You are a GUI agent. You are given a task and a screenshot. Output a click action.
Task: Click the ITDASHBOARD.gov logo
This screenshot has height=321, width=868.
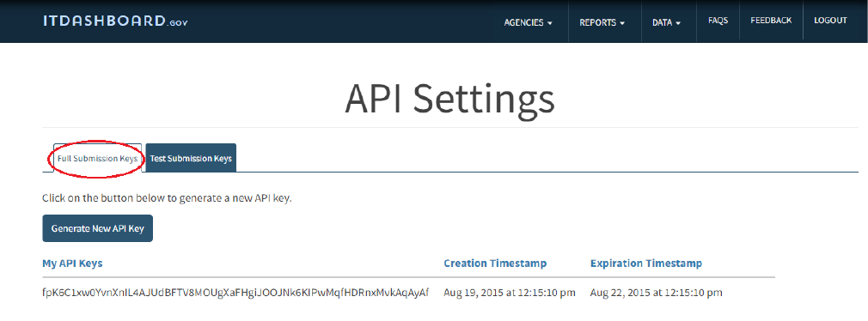coord(117,21)
